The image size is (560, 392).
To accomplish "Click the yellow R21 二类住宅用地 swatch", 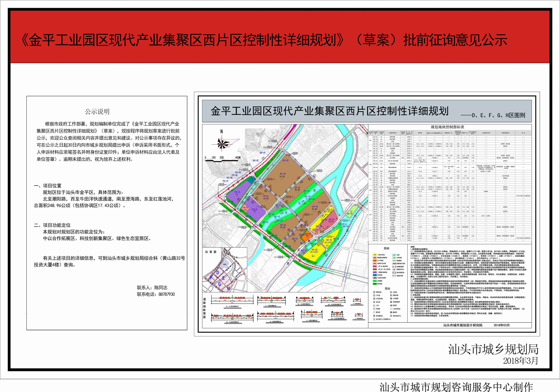I will (x=375, y=255).
